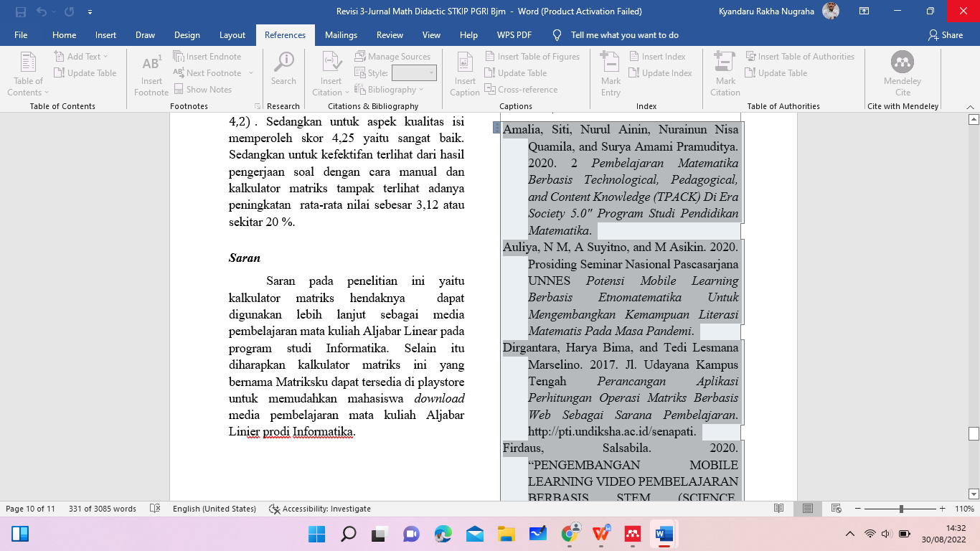Image resolution: width=980 pixels, height=551 pixels.
Task: Click Accessibility: Investigate status
Action: point(320,509)
